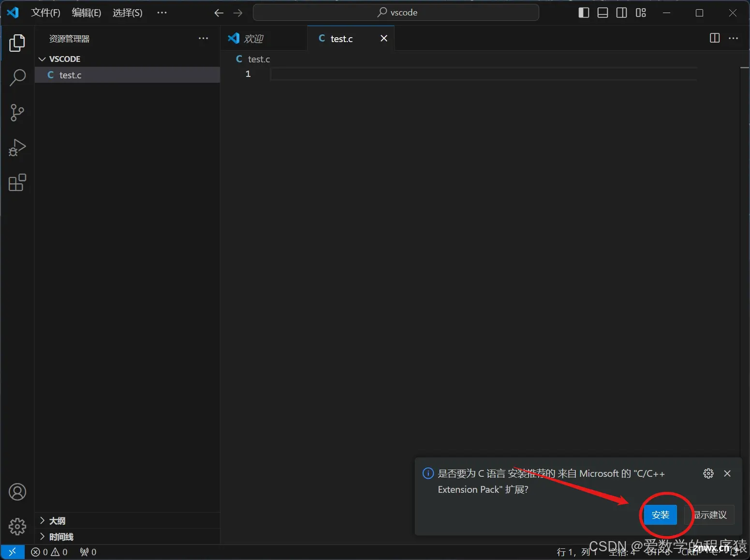The height and width of the screenshot is (560, 750).
Task: Collapse the VSCODE folder section
Action: pos(128,59)
